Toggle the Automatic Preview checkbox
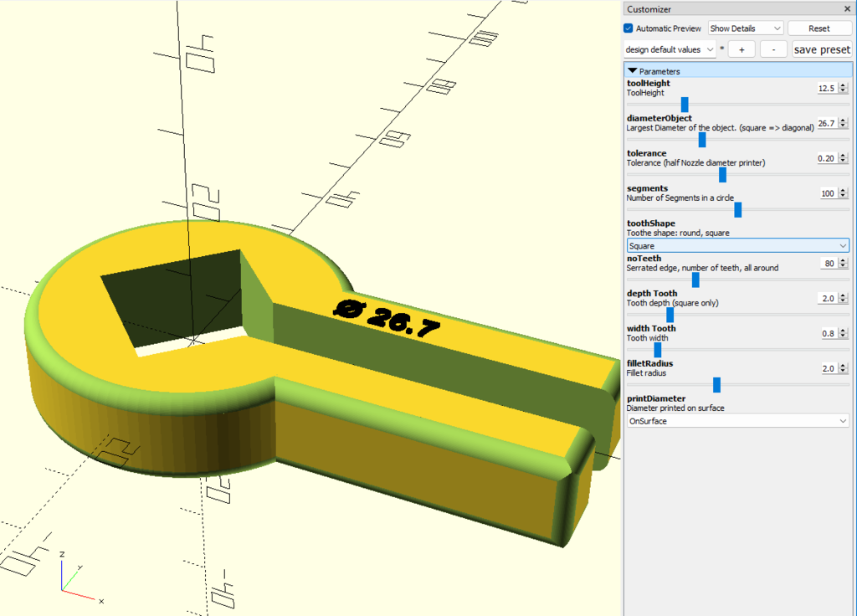Screen dimensions: 857x616 629,28
